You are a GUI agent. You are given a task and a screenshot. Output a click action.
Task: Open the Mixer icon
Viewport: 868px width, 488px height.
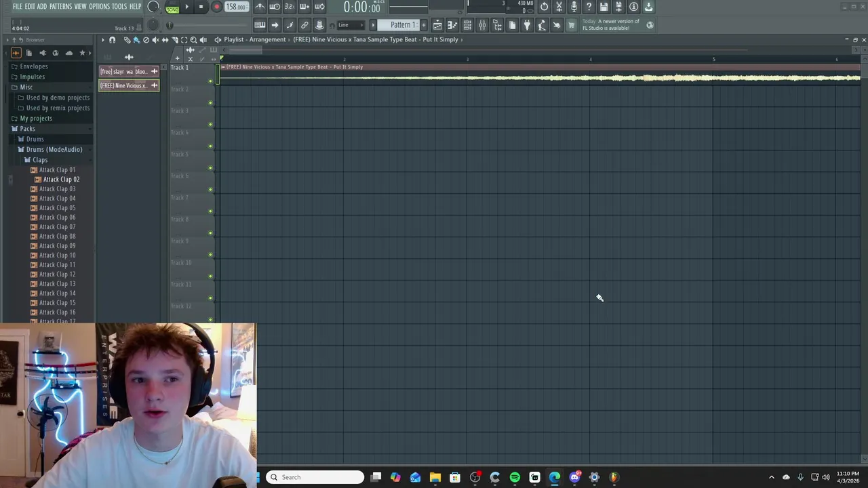[x=482, y=25]
